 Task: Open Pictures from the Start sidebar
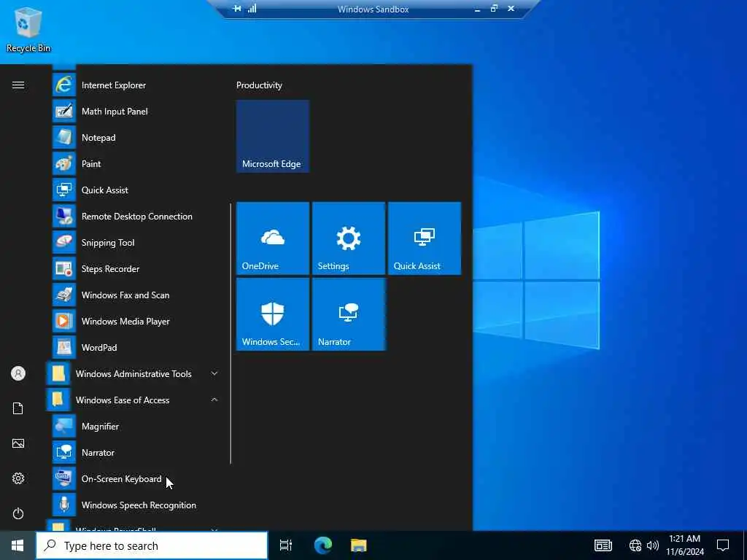18,443
